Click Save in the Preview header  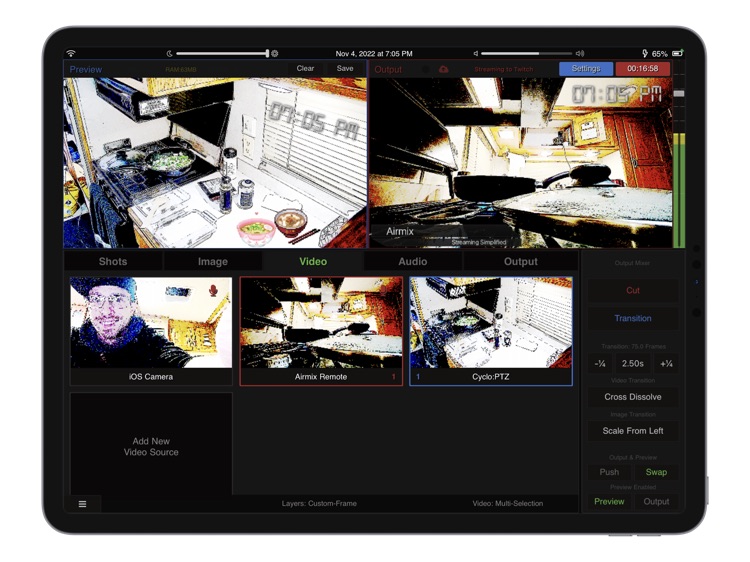click(x=345, y=68)
